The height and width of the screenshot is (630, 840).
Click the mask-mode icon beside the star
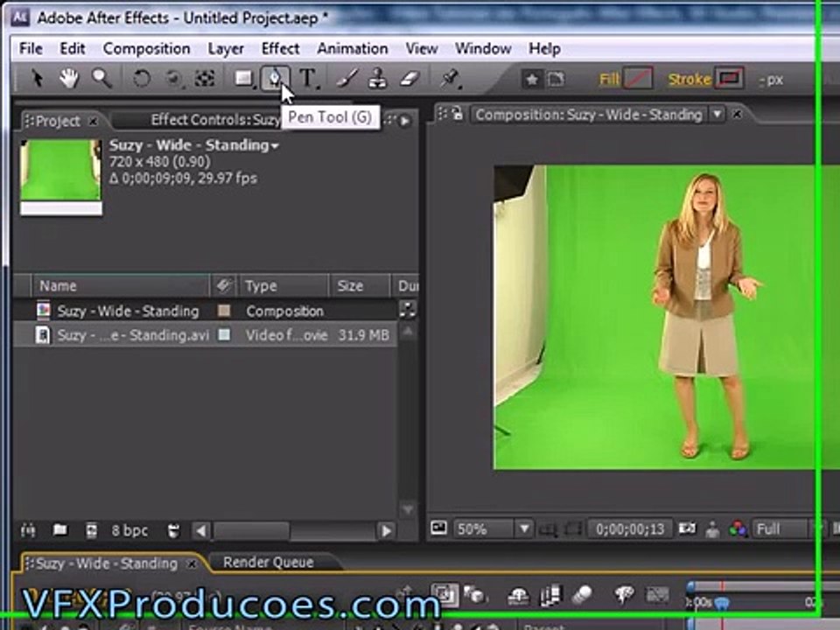[556, 80]
